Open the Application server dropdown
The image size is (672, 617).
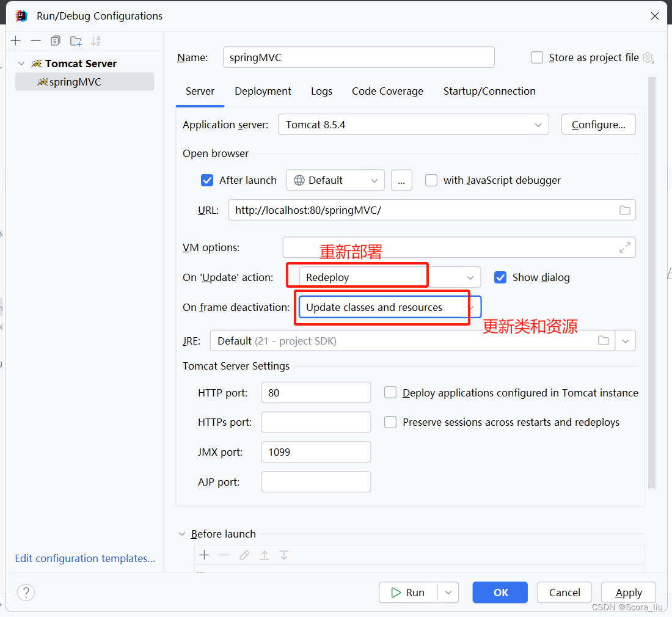pyautogui.click(x=413, y=125)
